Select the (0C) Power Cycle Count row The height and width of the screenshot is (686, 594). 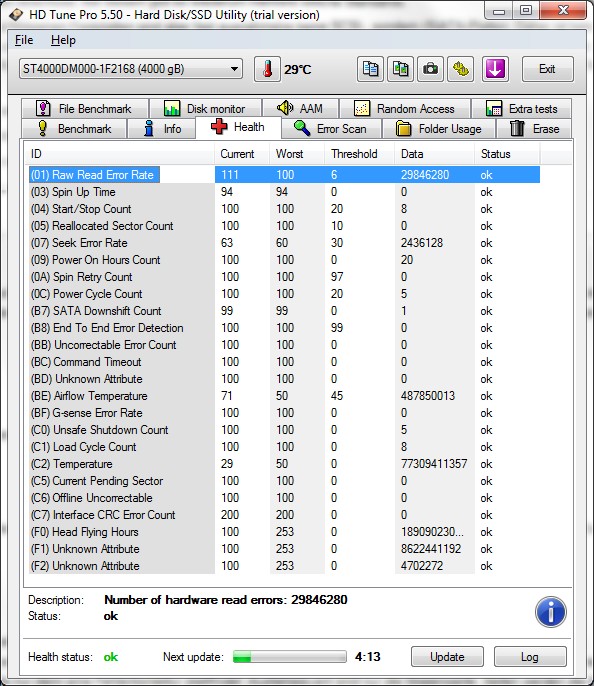(284, 294)
